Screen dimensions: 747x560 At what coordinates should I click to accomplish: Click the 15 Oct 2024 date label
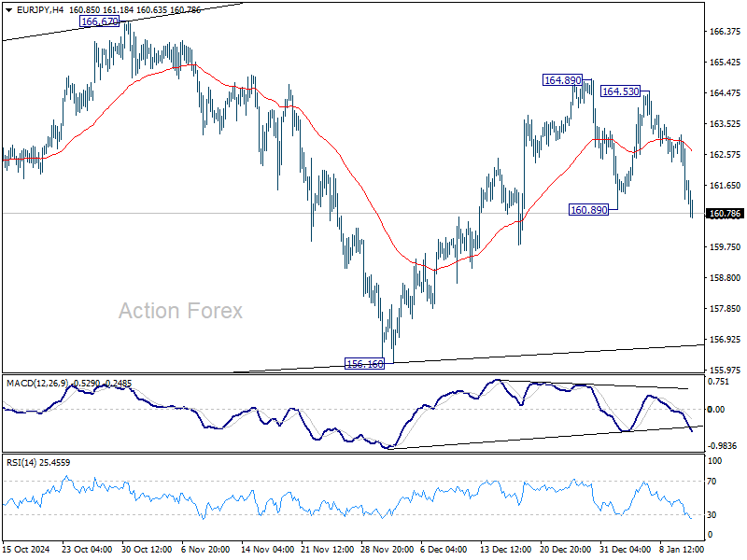point(26,550)
